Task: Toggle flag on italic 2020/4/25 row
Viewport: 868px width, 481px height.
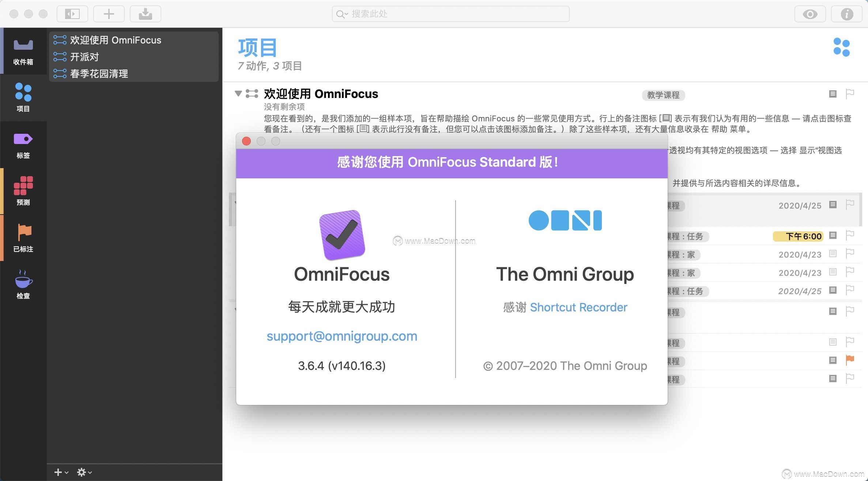Action: tap(850, 290)
